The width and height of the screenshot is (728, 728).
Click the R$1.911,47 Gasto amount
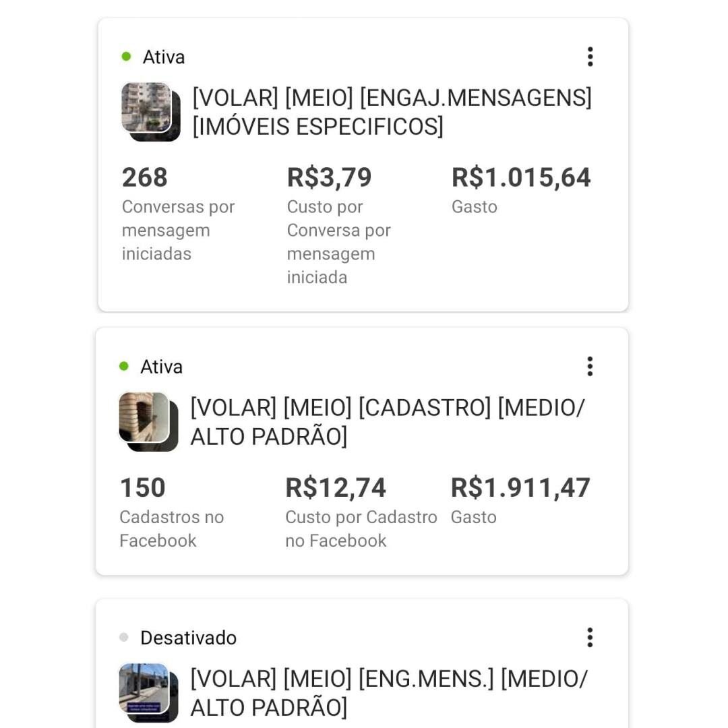tap(520, 488)
